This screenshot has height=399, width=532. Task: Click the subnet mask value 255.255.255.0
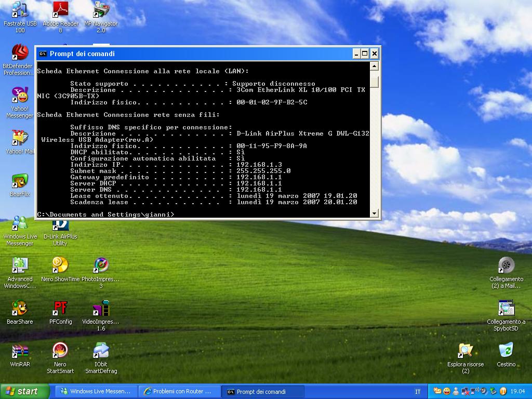pyautogui.click(x=263, y=170)
